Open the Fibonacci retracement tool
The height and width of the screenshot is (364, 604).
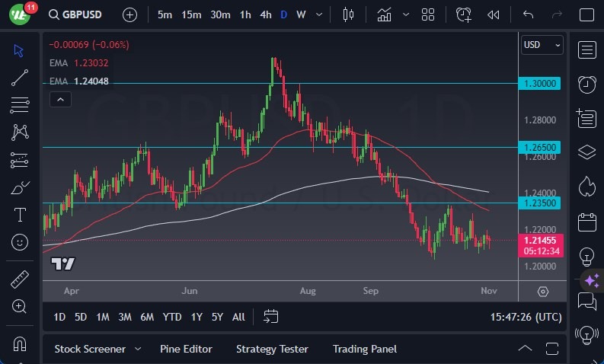click(x=20, y=104)
